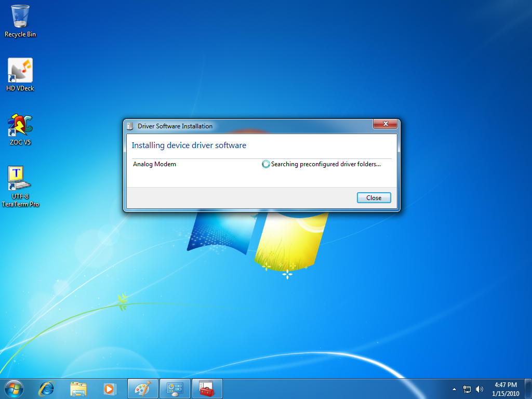The width and height of the screenshot is (532, 399).
Task: Click the Show desktop strip beside the clock
Action: [x=528, y=389]
